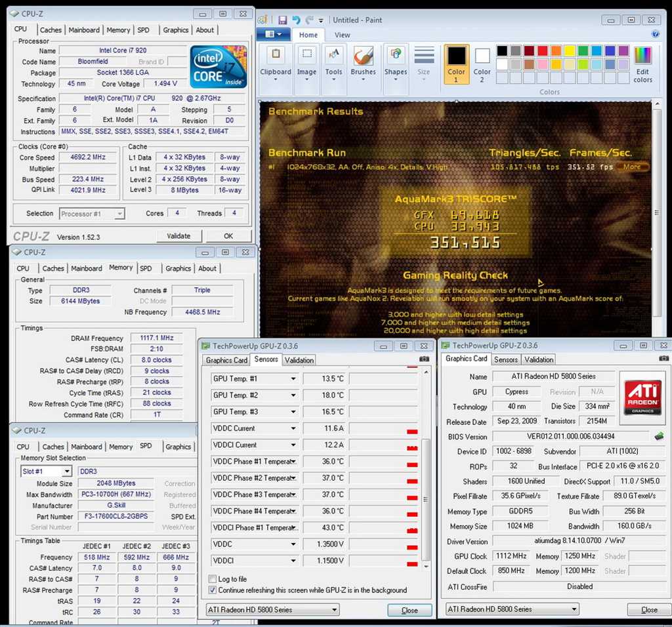Select Color 2 in Paint ribbon
This screenshot has height=627, width=672.
(482, 64)
